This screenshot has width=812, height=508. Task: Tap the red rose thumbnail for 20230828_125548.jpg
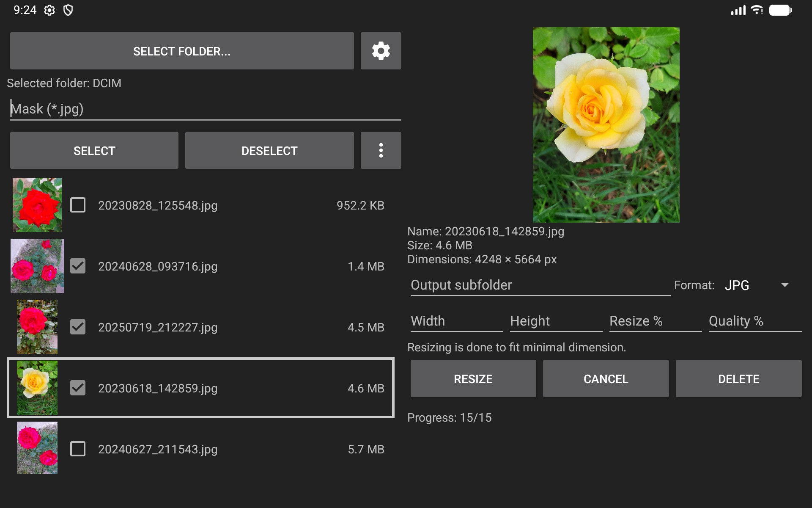(37, 205)
